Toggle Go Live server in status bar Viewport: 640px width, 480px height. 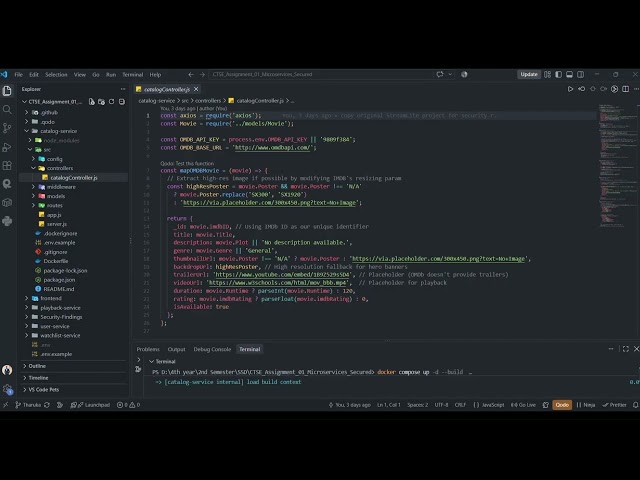click(523, 405)
